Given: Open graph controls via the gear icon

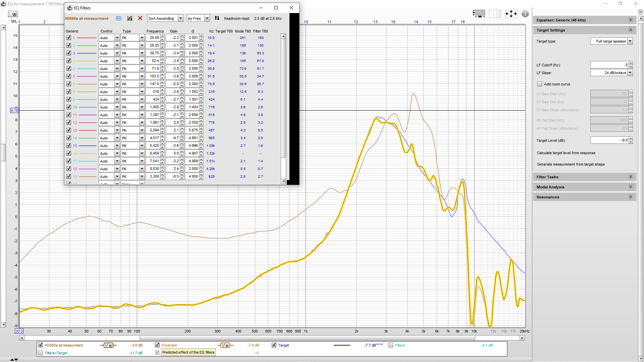Looking at the screenshot, I should (525, 14).
